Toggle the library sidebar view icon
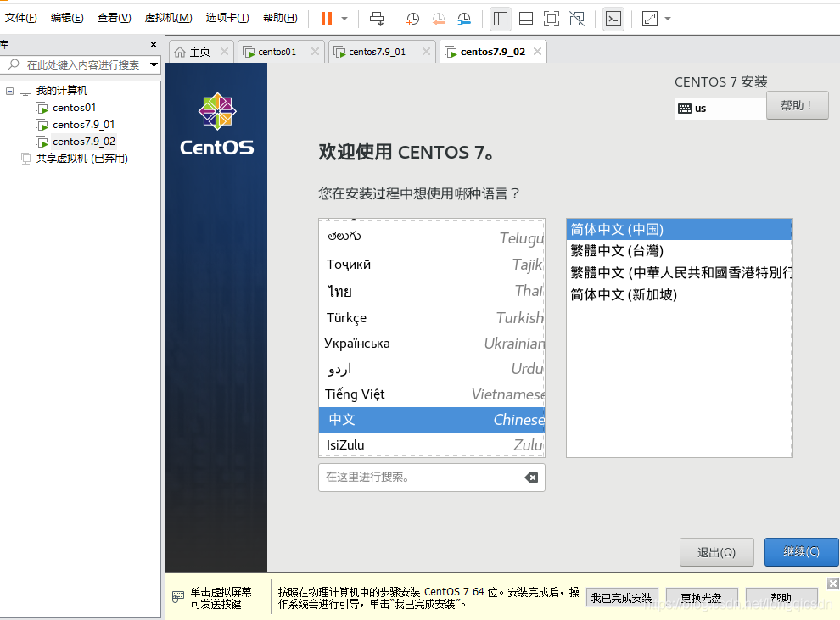This screenshot has height=620, width=840. (x=501, y=19)
